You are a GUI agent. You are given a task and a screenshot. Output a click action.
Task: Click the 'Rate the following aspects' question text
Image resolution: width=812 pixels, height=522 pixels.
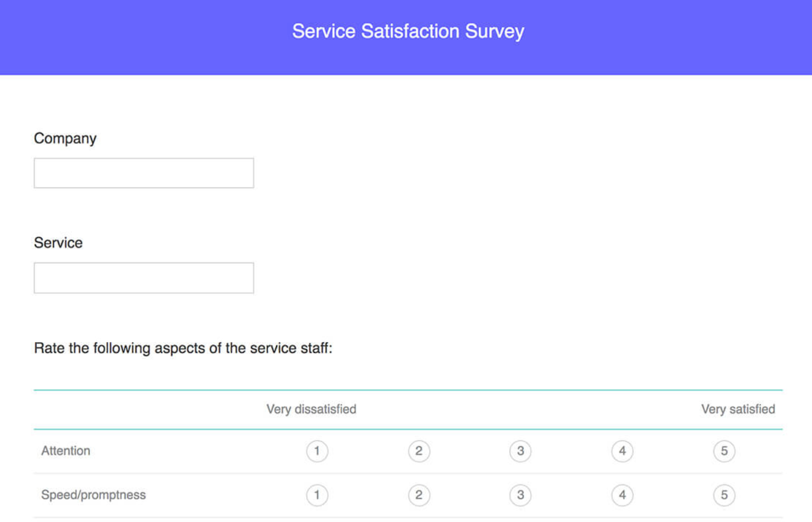183,348
